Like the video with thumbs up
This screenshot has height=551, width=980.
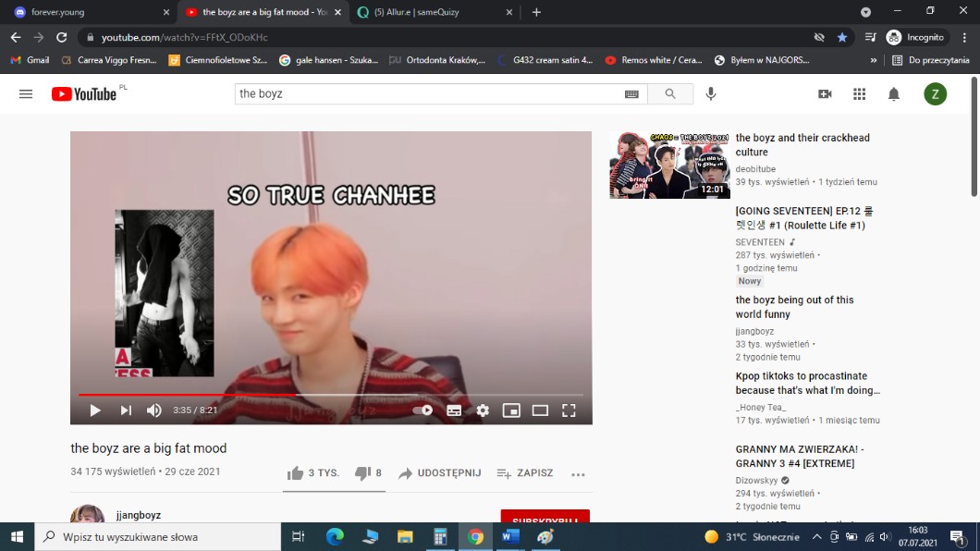click(x=296, y=473)
